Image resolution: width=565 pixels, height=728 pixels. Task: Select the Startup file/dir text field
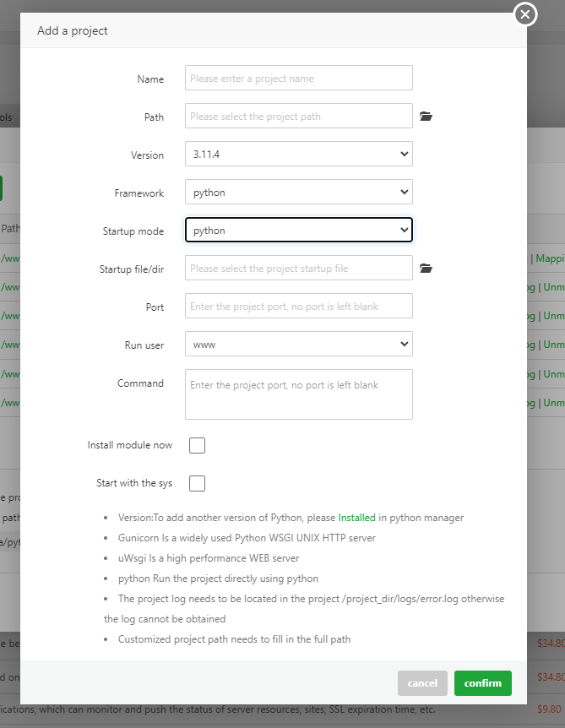click(x=298, y=269)
